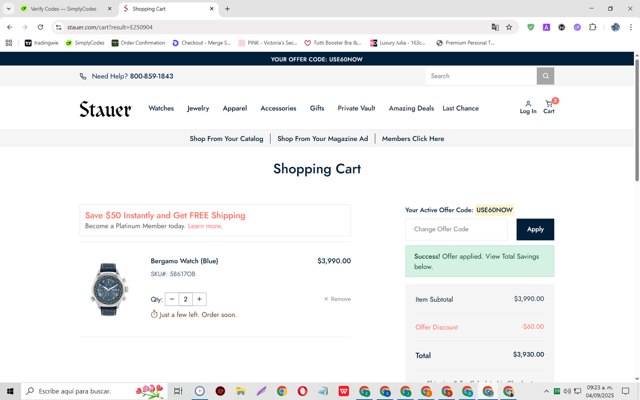Click the green shield extension icon

531,27
